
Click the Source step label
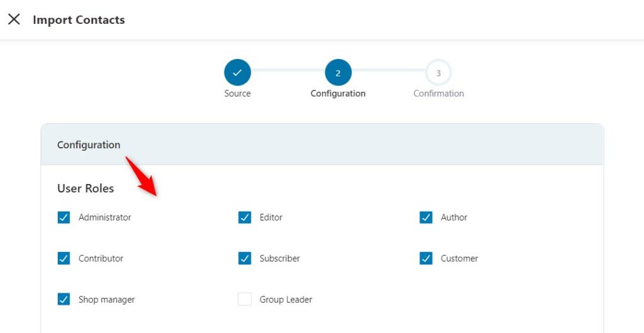(237, 94)
